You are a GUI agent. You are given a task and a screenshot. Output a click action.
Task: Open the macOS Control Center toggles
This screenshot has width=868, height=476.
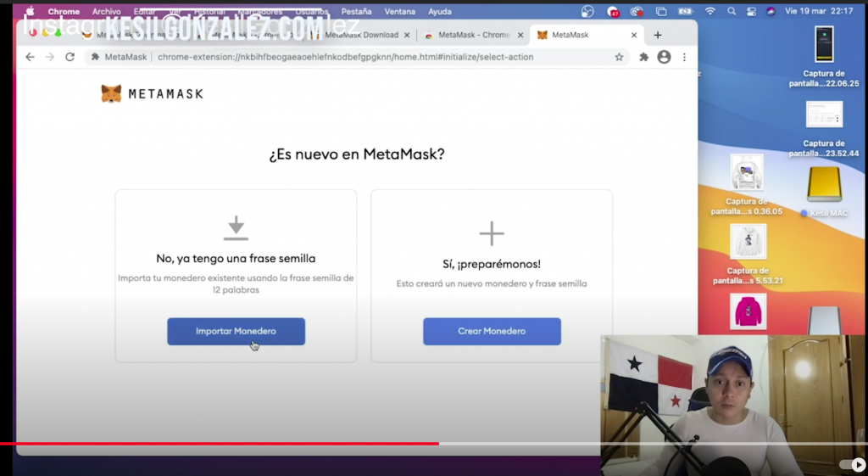click(x=750, y=12)
